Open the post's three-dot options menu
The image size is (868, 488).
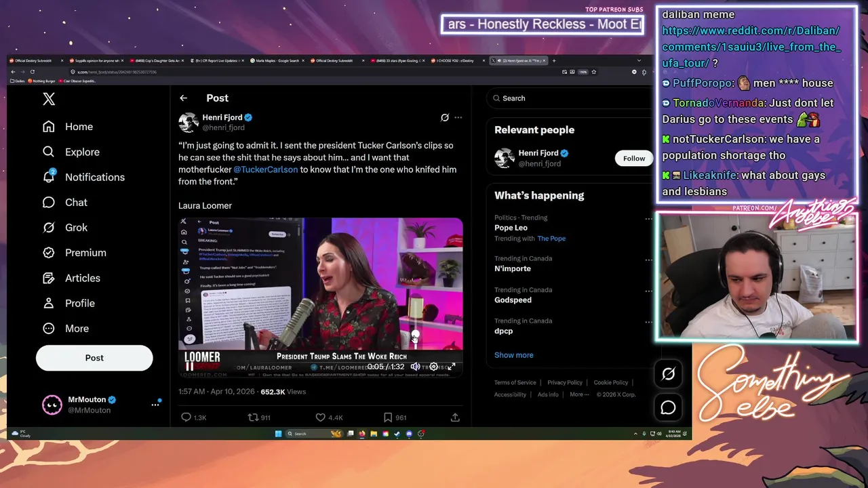click(x=458, y=117)
